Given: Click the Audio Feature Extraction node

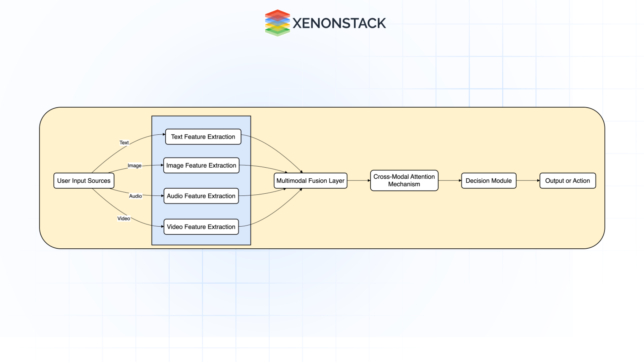Looking at the screenshot, I should coord(201,196).
